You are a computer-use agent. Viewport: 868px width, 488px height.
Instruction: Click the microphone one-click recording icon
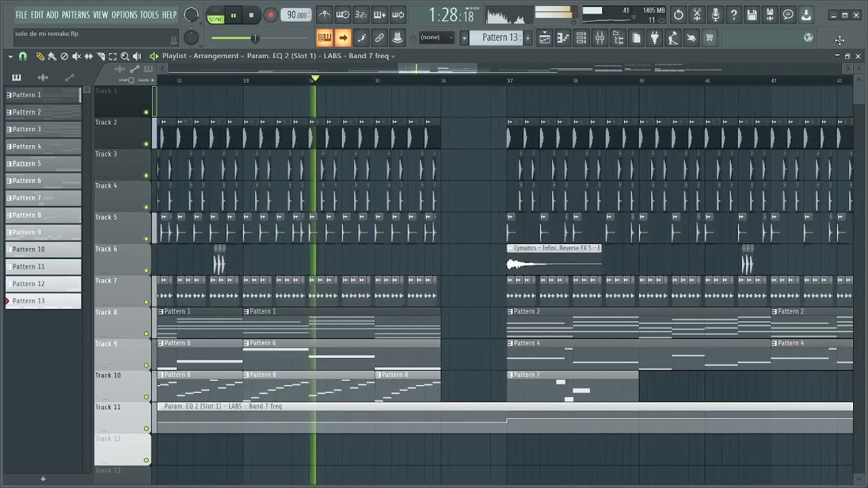[715, 15]
